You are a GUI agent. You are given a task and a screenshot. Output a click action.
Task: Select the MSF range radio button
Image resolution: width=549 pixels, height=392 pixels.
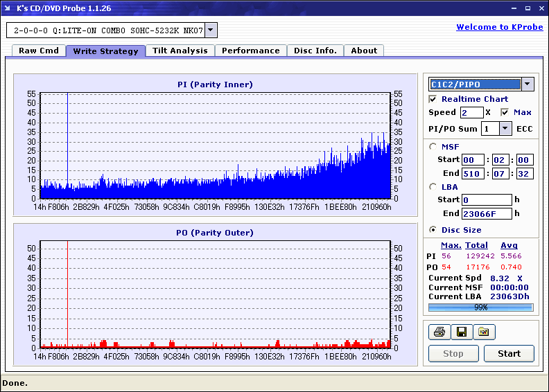[433, 146]
